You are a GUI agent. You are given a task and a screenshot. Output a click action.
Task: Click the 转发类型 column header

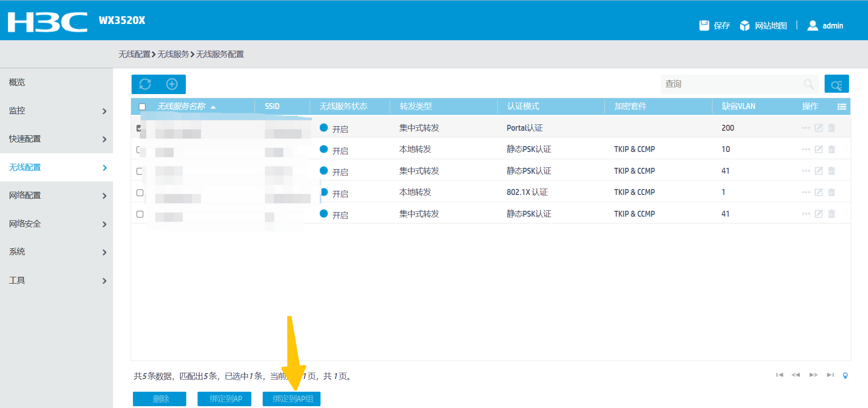(x=416, y=106)
